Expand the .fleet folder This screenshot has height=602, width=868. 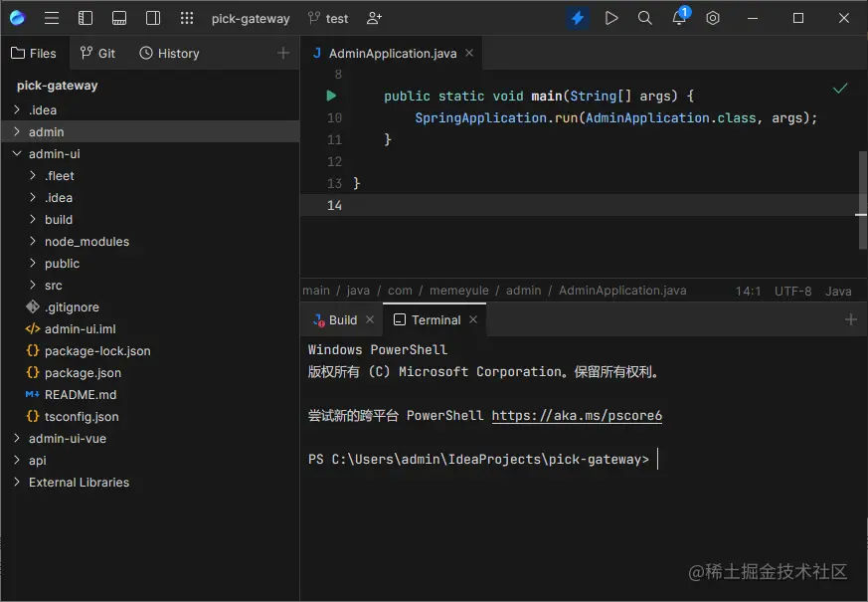pos(33,175)
